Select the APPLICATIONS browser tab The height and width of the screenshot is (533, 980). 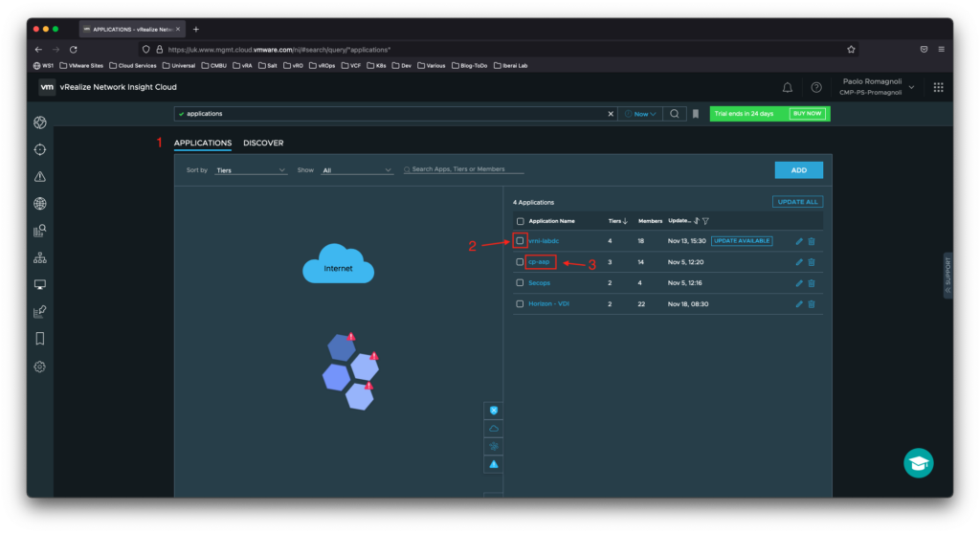[131, 30]
